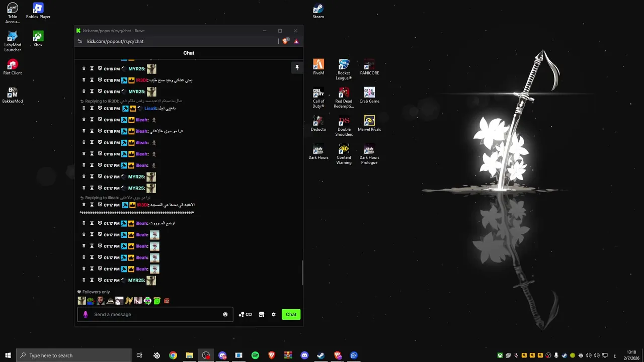This screenshot has width=644, height=362.
Task: Click the Brave Shields lion icon
Action: (285, 41)
